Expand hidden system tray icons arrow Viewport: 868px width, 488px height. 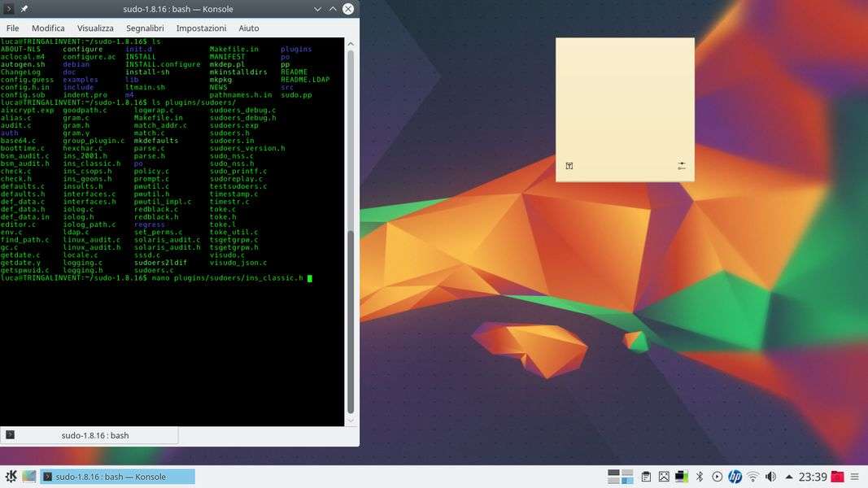tap(788, 477)
